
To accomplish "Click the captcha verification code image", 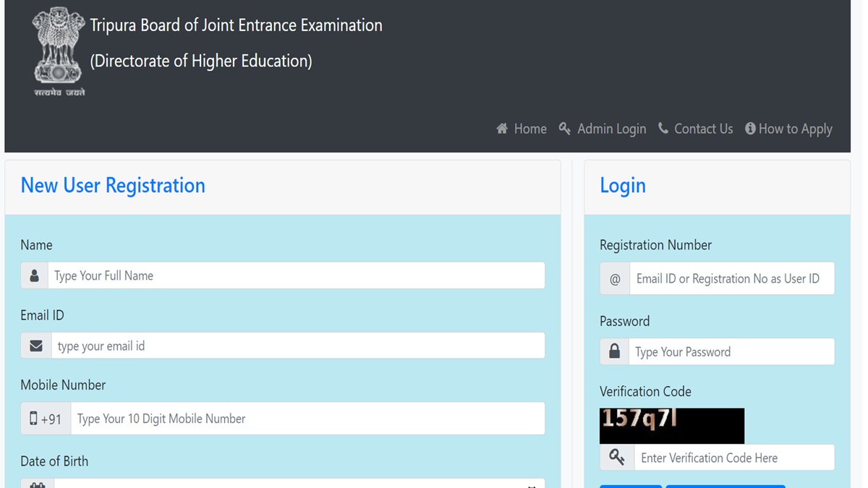I will (671, 425).
